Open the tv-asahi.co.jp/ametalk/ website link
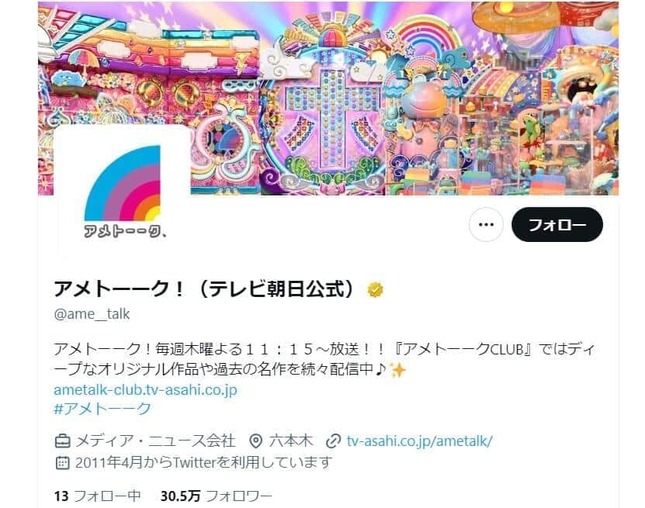Viewport: 645px width, 508px height. tap(420, 441)
